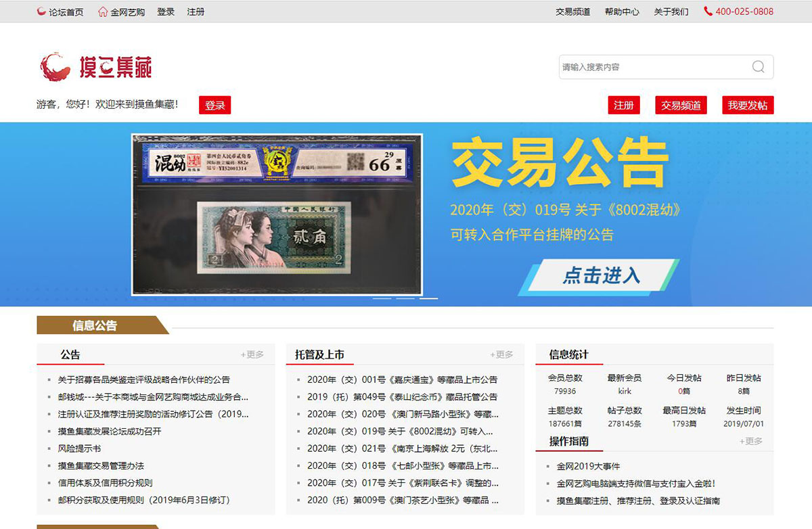The height and width of the screenshot is (529, 812).
Task: Open 2020(托)第009号《澳门茶艺小型张》 notice
Action: click(403, 500)
